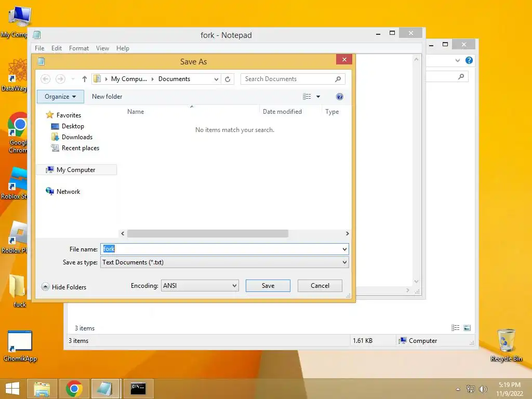
Task: Expand the File name dropdown
Action: point(344,249)
